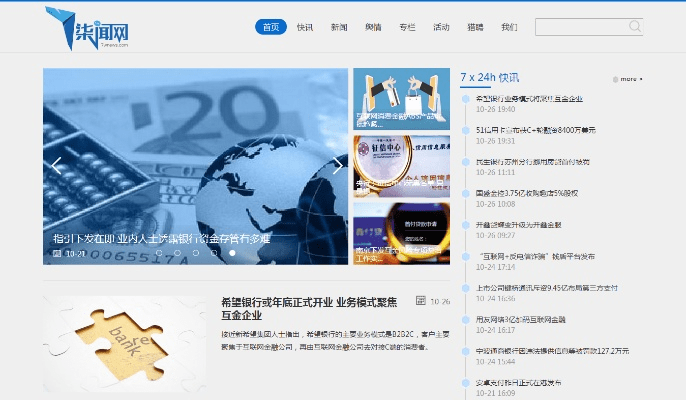The height and width of the screenshot is (400, 686).
Task: Open news link about 国盛金控3.75亿收购
Action: (527, 192)
